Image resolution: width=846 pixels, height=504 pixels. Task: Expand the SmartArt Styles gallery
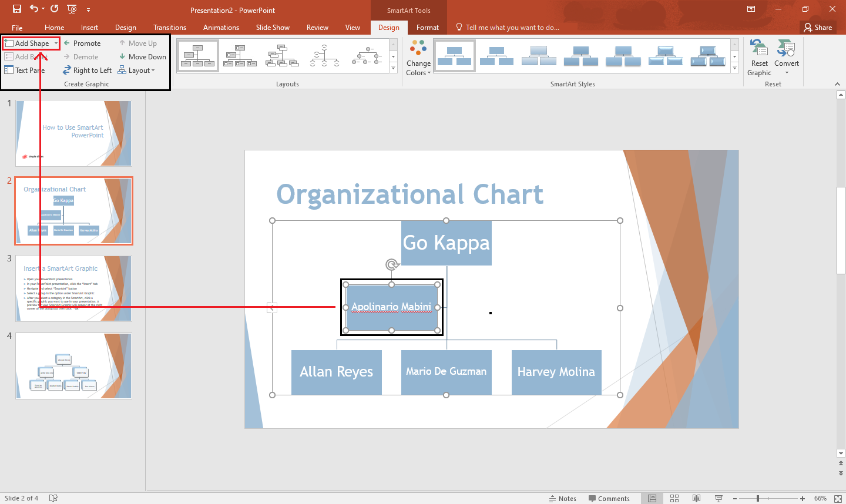(734, 67)
